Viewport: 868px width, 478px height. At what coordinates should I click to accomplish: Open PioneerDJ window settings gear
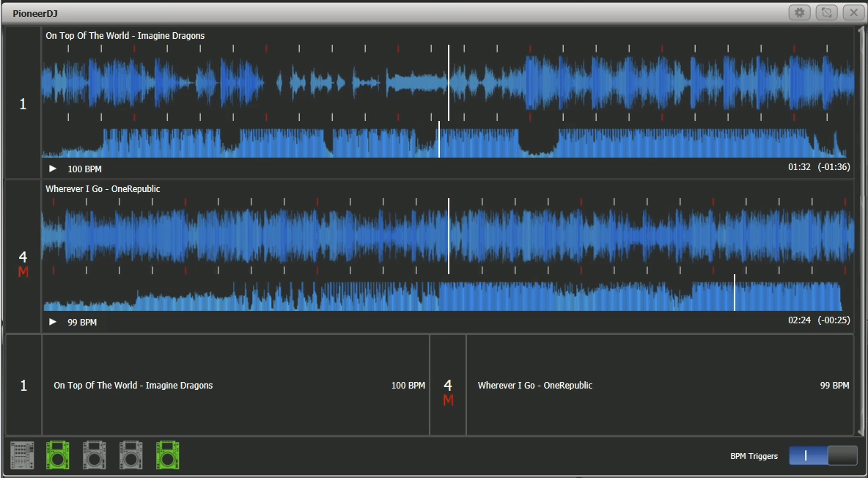click(x=799, y=12)
